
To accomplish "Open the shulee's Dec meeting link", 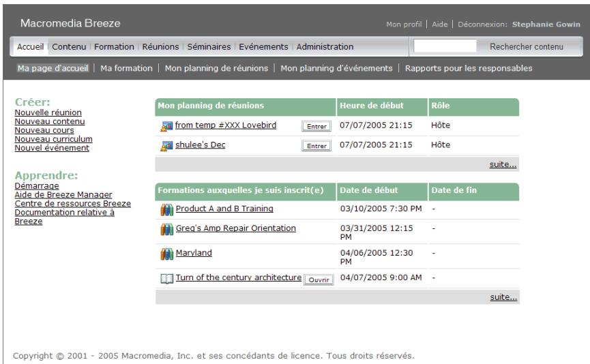I will (200, 145).
